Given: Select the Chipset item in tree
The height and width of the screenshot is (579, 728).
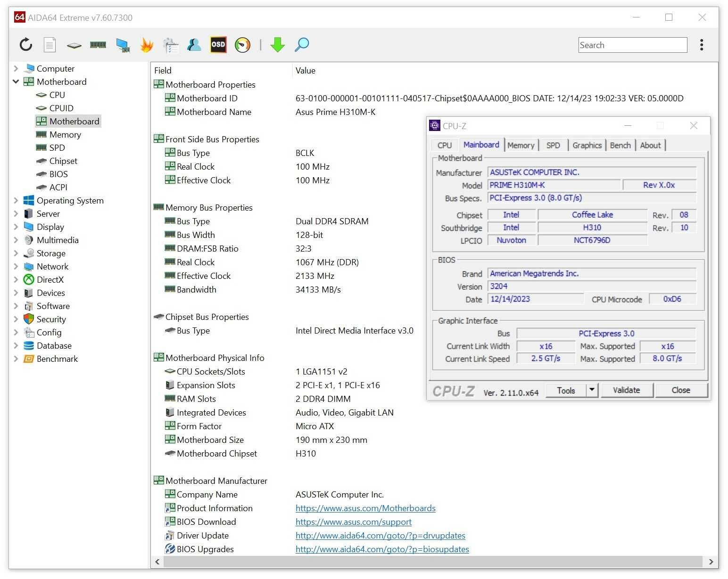Looking at the screenshot, I should pyautogui.click(x=63, y=161).
